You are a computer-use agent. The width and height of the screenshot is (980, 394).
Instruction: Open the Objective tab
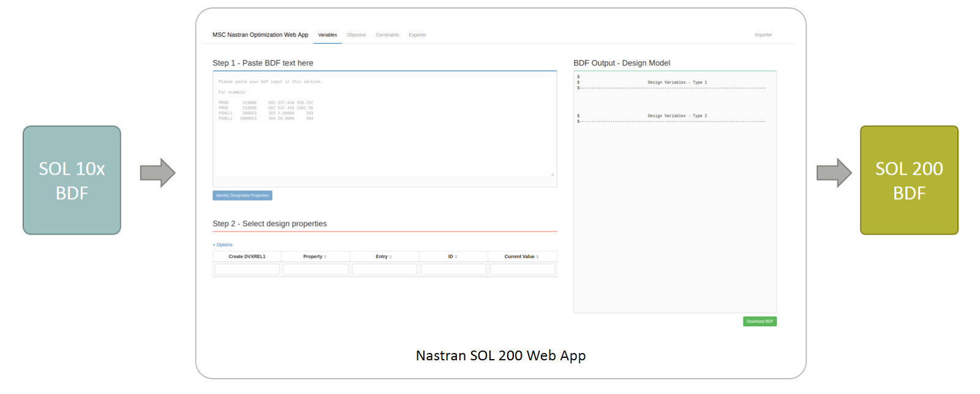pyautogui.click(x=356, y=35)
